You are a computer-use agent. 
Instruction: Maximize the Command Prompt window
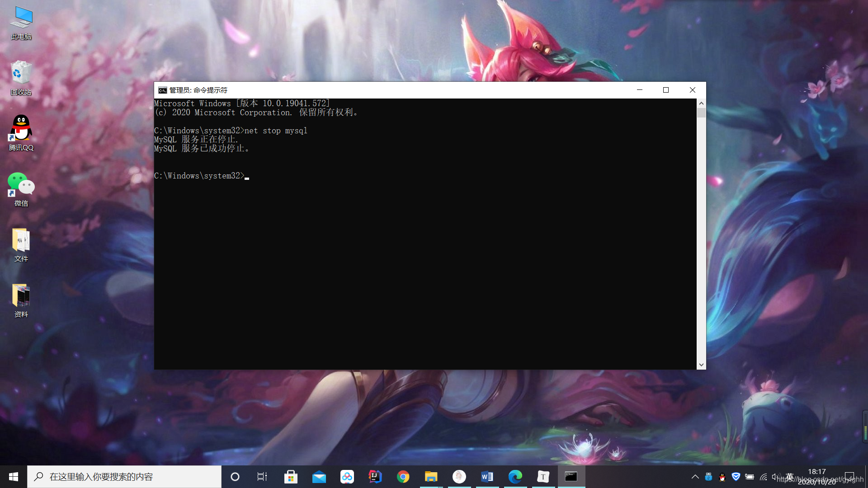[x=666, y=90]
